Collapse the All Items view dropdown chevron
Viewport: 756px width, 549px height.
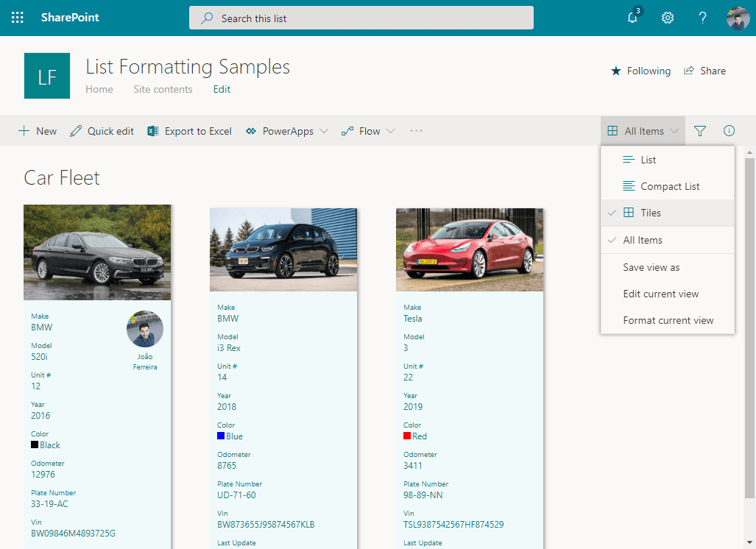(674, 131)
